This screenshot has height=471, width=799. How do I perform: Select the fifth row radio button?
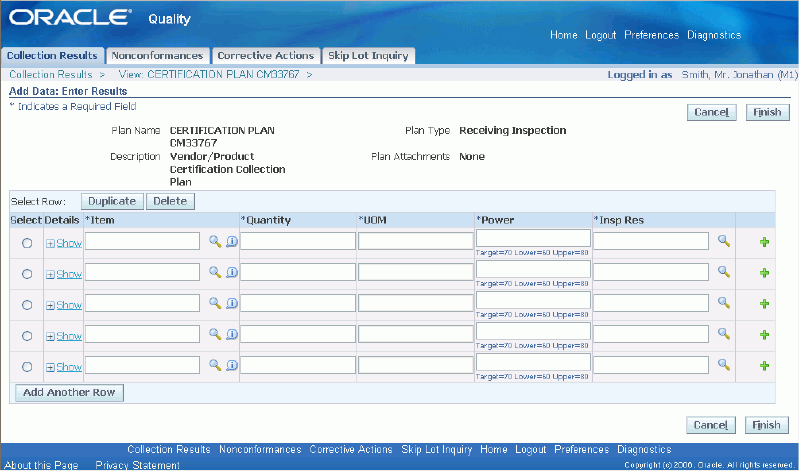(x=27, y=367)
